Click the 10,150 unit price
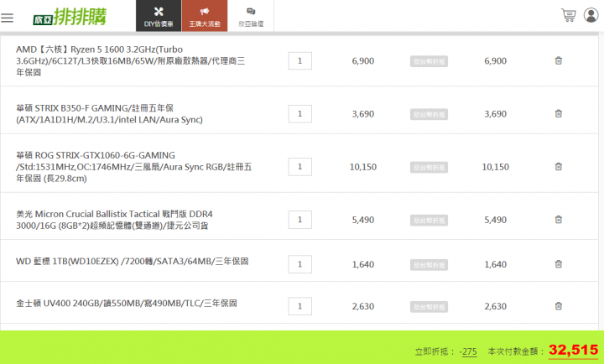604x364 pixels. [363, 167]
